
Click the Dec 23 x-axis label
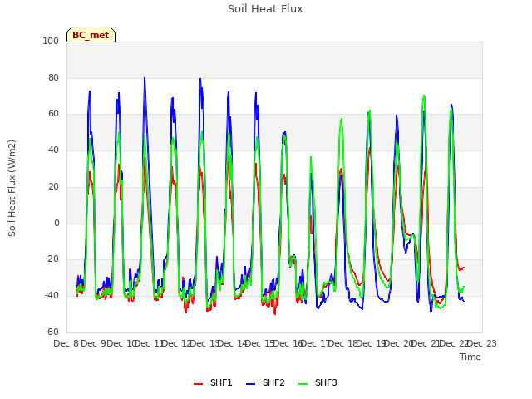tap(482, 343)
